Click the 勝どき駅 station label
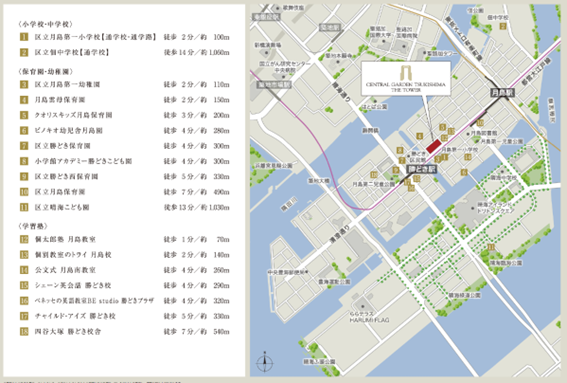This screenshot has width=567, height=383. click(x=422, y=169)
